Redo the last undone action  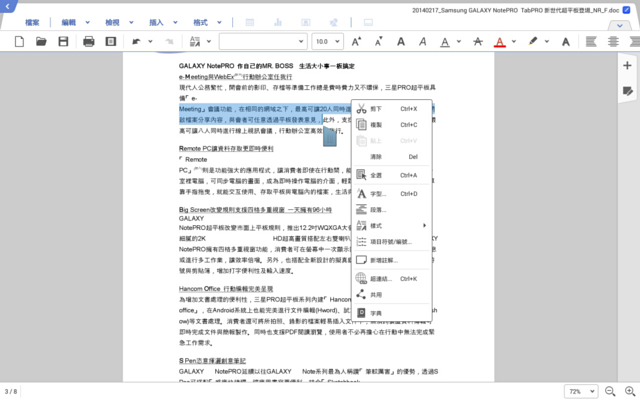pos(169,42)
